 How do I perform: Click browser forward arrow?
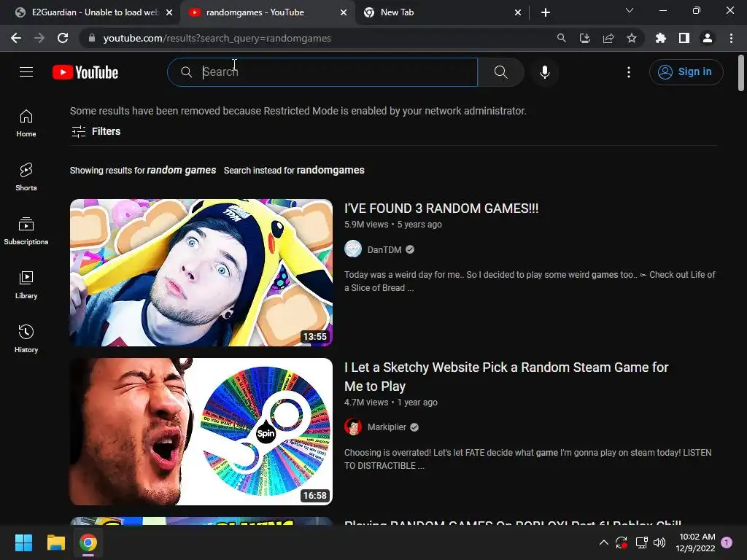point(39,38)
